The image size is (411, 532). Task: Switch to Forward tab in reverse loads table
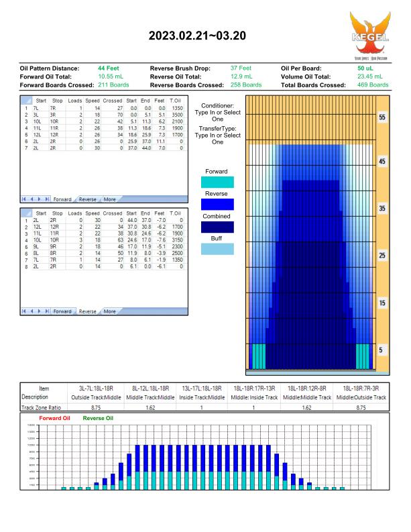(62, 311)
